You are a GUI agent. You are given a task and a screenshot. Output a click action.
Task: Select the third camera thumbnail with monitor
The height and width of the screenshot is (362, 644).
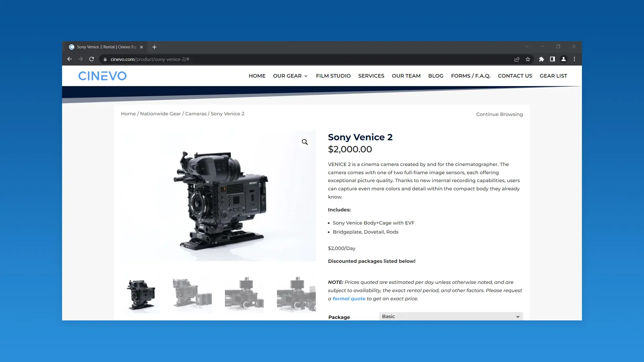tap(244, 294)
